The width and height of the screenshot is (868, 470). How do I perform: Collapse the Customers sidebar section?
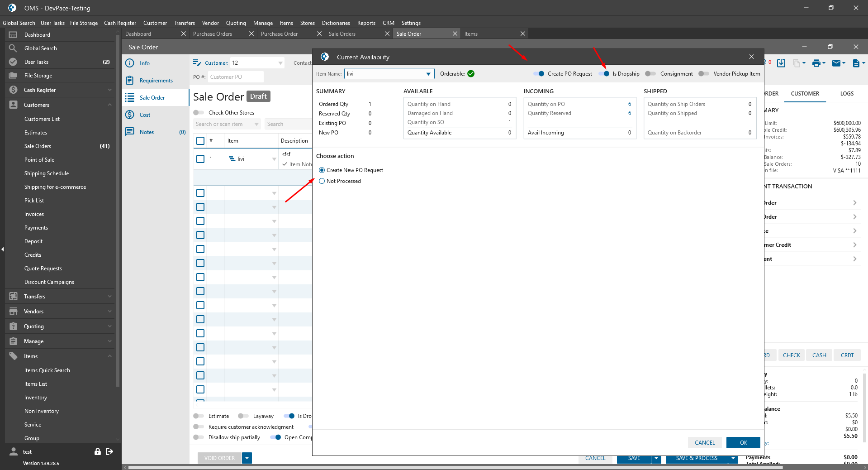point(110,105)
